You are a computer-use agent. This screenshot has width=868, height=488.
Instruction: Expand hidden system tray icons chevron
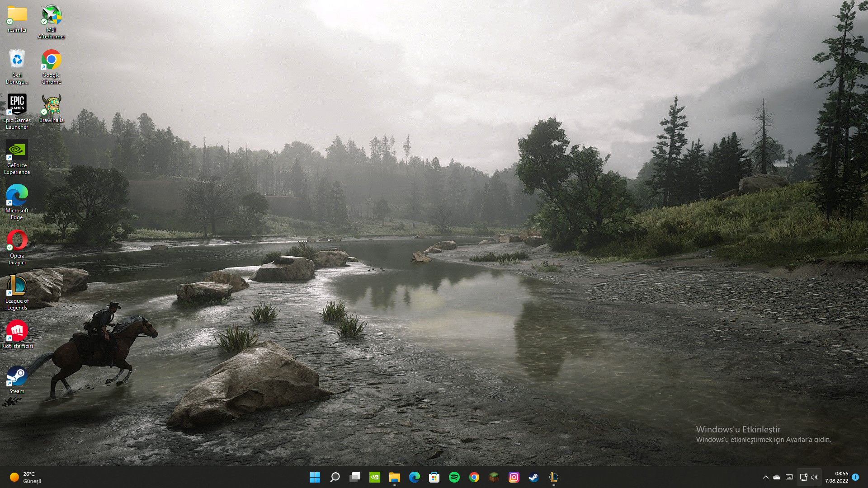[x=765, y=477]
